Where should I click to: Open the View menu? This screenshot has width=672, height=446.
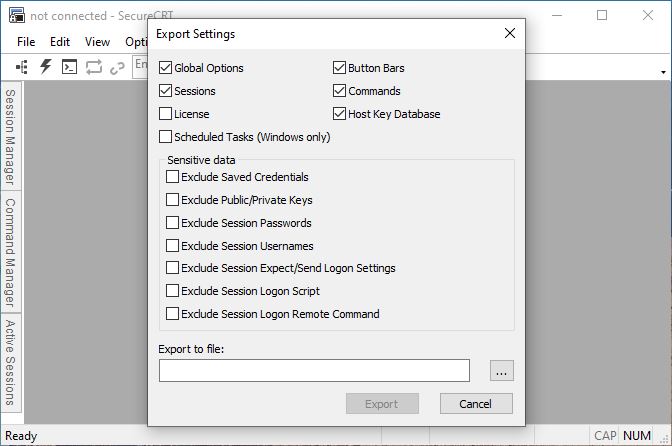point(97,42)
